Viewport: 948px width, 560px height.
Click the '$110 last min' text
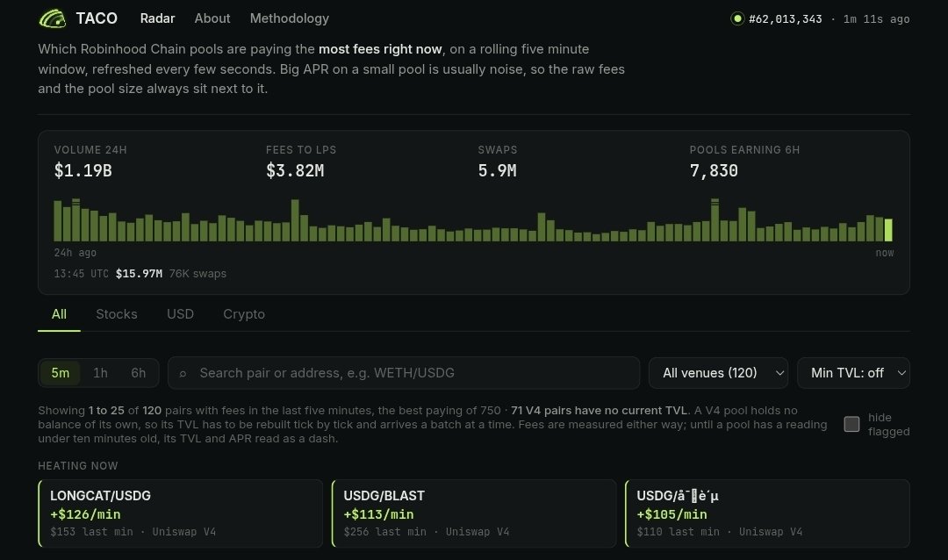(678, 532)
